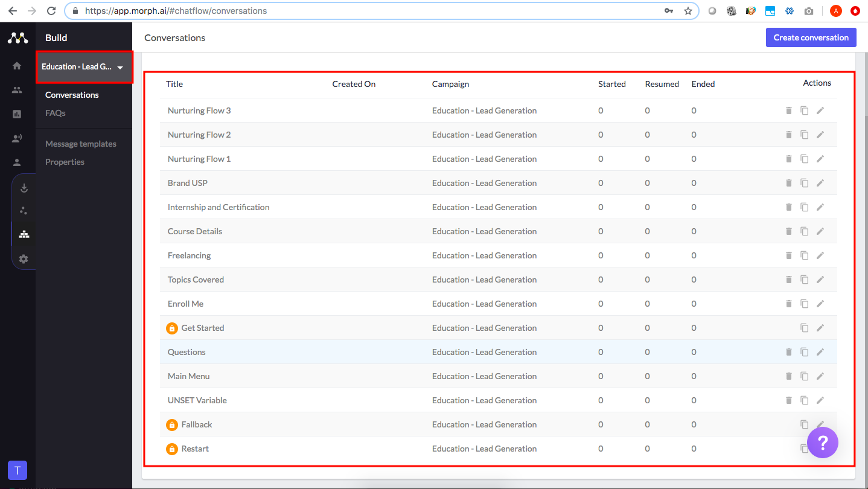
Task: Click the Resumed column header
Action: point(662,84)
